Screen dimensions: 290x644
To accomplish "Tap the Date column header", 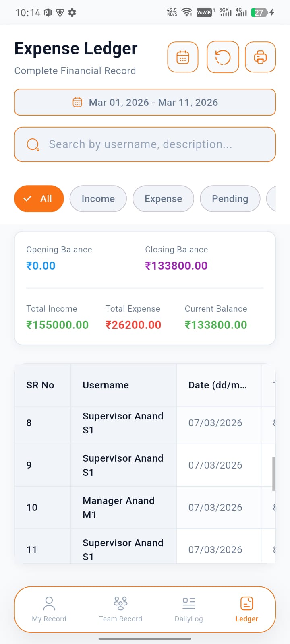I will pyautogui.click(x=217, y=385).
